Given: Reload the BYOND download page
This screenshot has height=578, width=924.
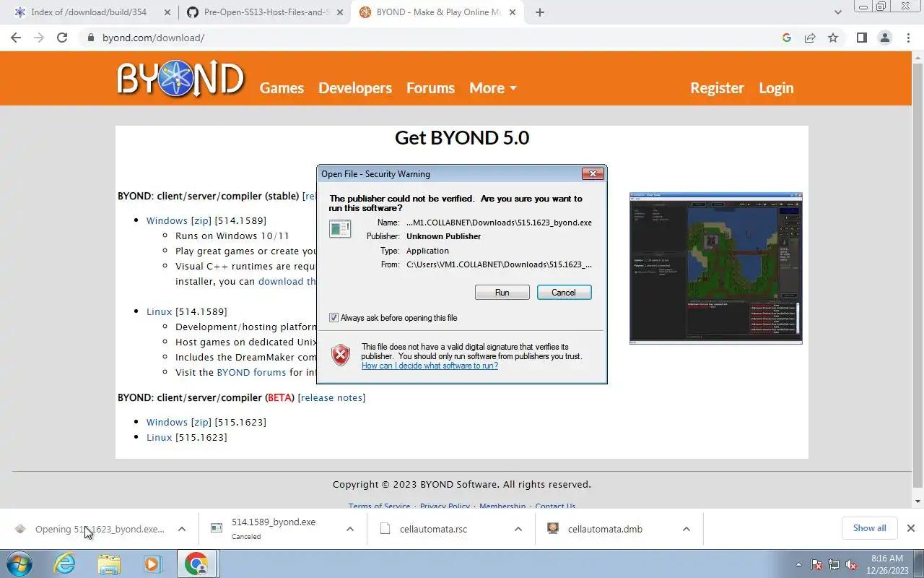Looking at the screenshot, I should pos(62,38).
